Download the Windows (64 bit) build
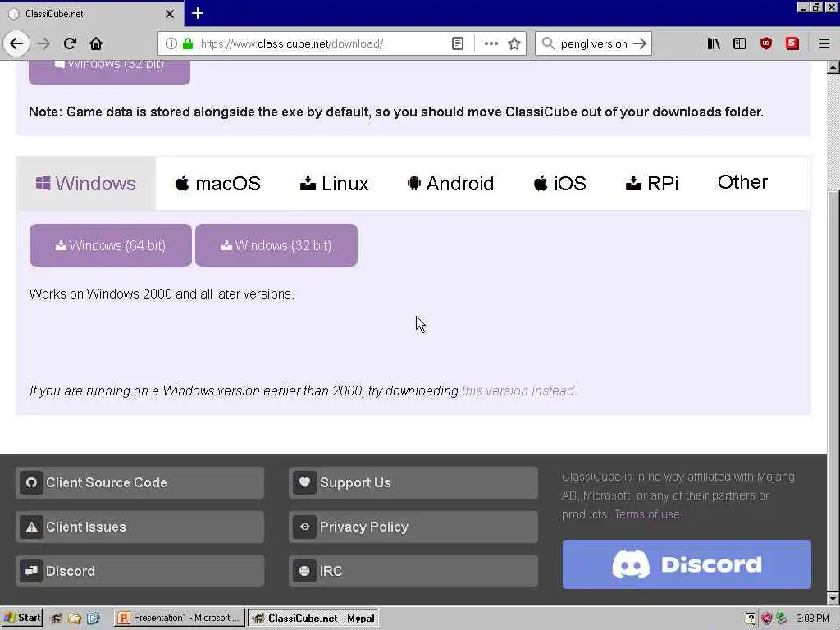The width and height of the screenshot is (840, 630). (x=111, y=245)
